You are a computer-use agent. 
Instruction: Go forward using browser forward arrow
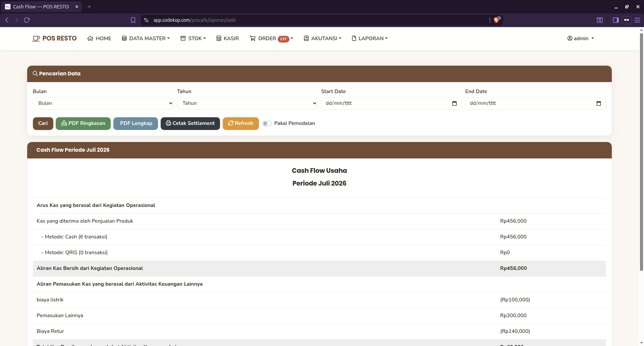(17, 20)
